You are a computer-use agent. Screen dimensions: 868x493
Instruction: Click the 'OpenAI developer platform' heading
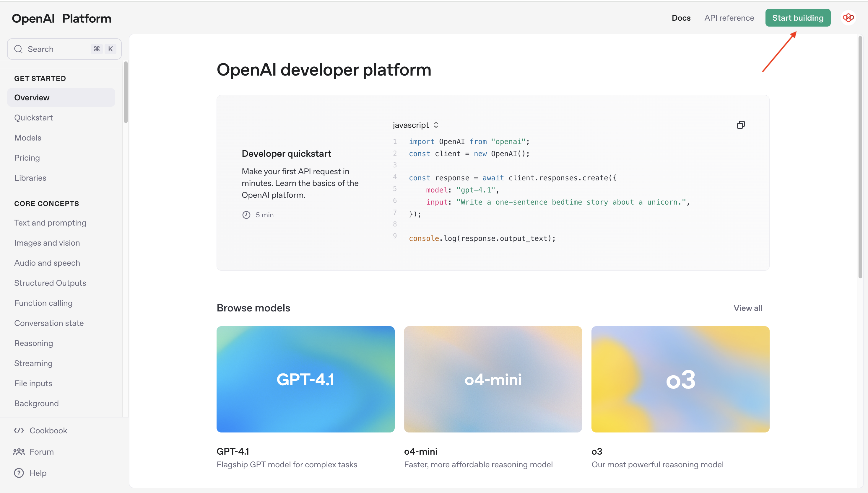pyautogui.click(x=324, y=70)
